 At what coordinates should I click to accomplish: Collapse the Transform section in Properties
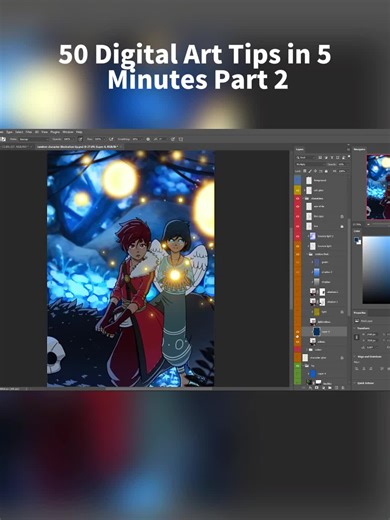[354, 328]
